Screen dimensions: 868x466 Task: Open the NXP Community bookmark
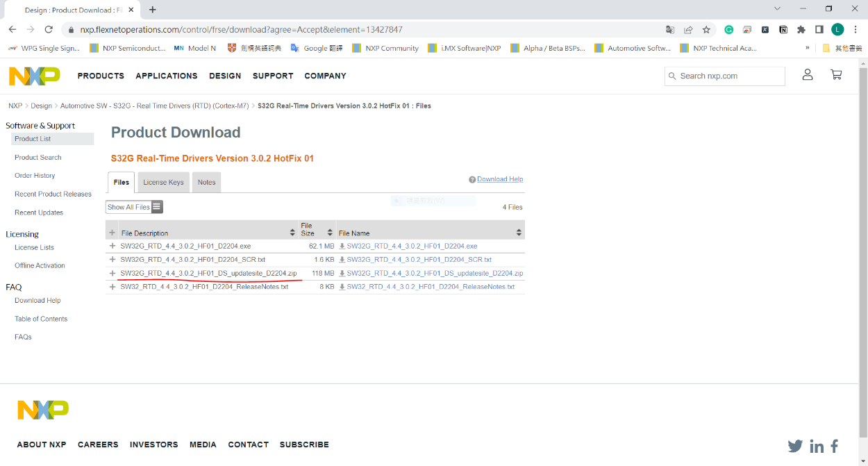385,48
